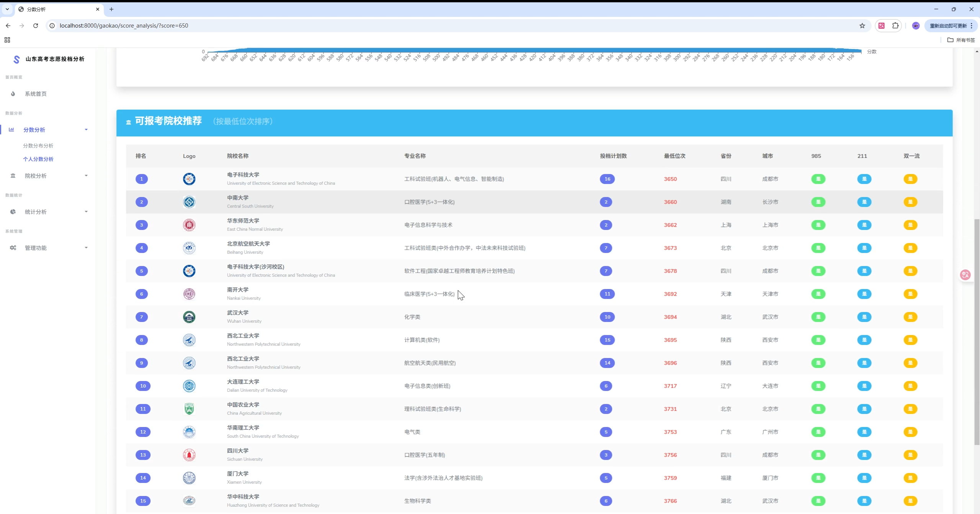Click the 电子科技大学 logo in row 1
Image resolution: width=980 pixels, height=514 pixels.
pos(189,179)
